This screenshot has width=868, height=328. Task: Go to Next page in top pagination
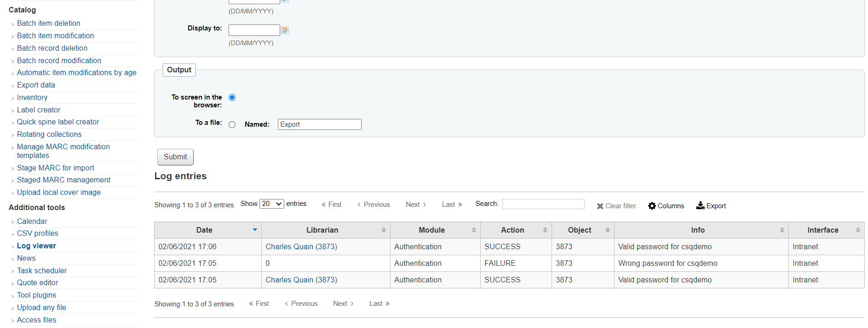(x=416, y=205)
